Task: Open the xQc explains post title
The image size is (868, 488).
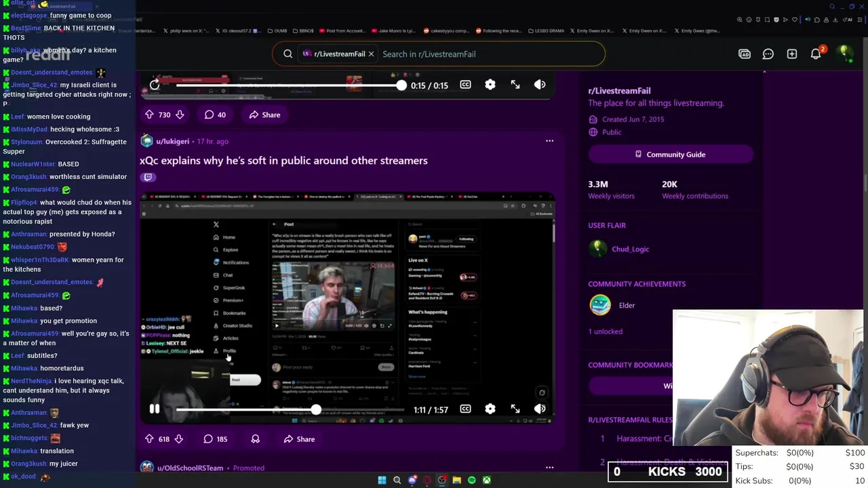Action: [283, 161]
